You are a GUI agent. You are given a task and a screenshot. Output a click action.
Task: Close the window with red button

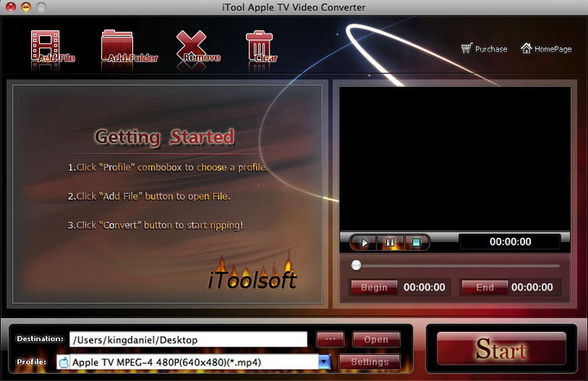(x=11, y=7)
